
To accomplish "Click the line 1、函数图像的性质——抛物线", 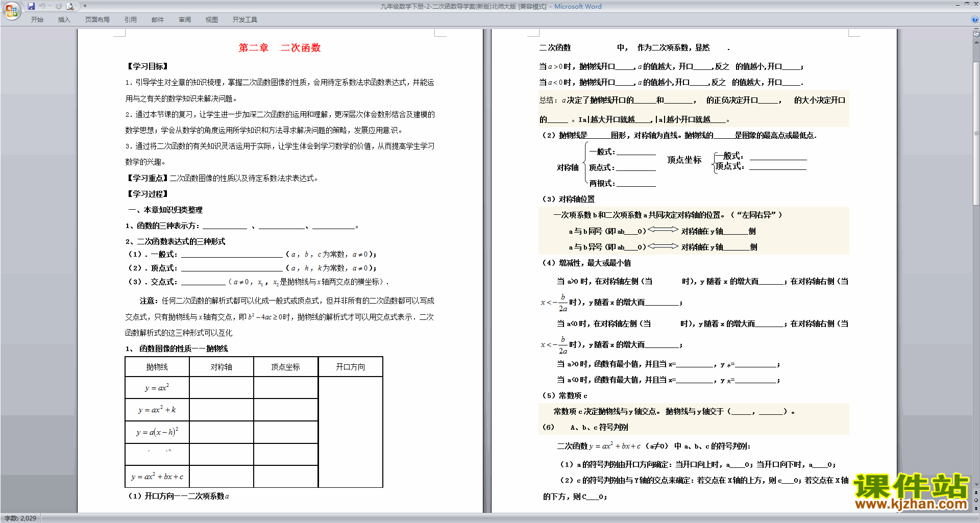I will 177,348.
